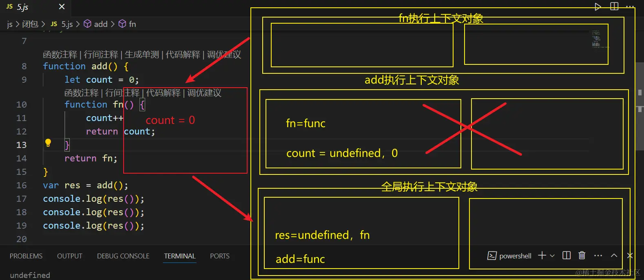
Task: Open the PORTS panel tab
Action: pyautogui.click(x=220, y=256)
